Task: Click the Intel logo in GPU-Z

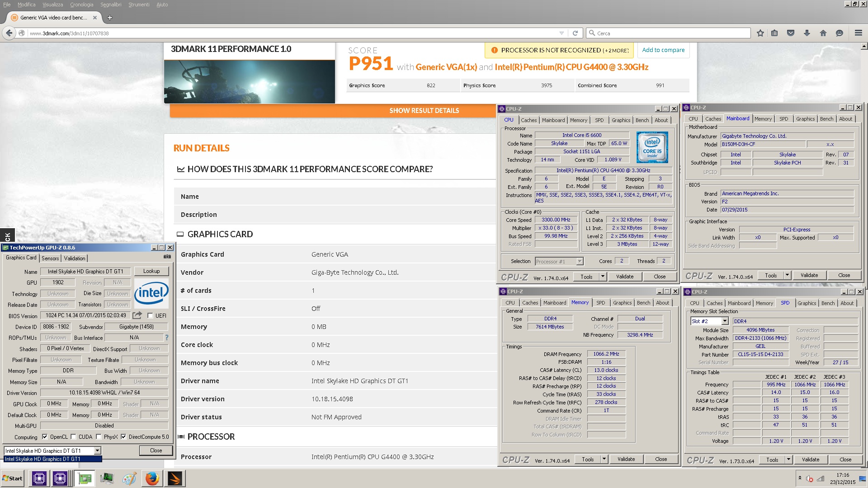Action: [151, 293]
